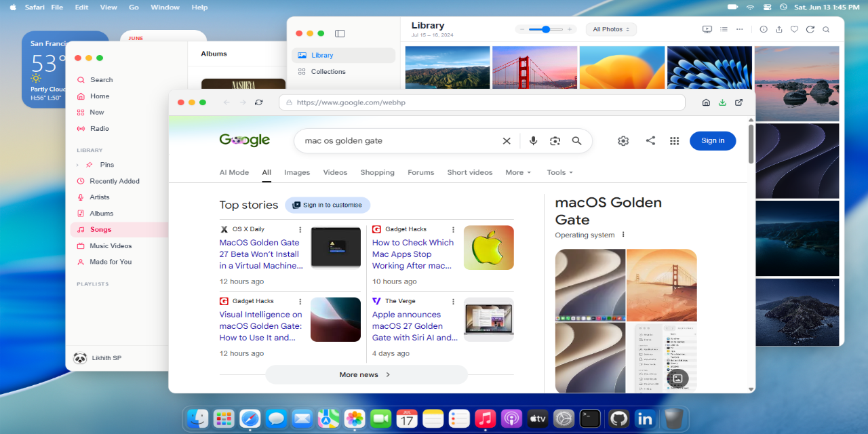868x434 pixels.
Task: Reload the Google page
Action: point(258,102)
